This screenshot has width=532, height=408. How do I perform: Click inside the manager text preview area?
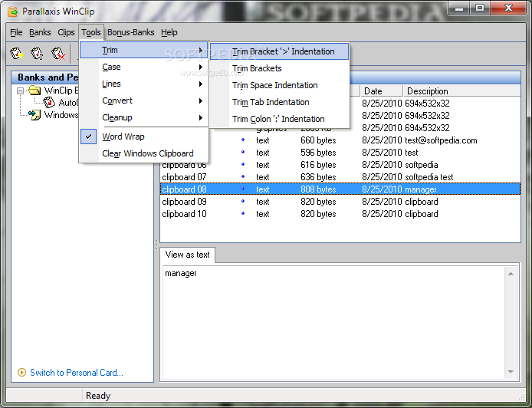click(x=334, y=322)
